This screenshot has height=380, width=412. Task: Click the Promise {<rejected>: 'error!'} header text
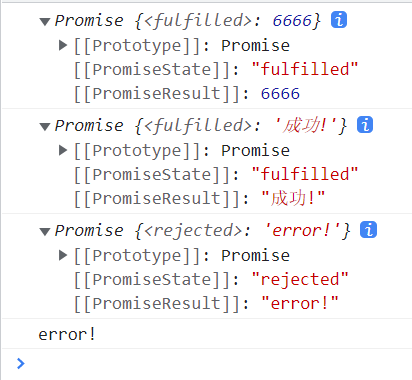[x=202, y=231]
